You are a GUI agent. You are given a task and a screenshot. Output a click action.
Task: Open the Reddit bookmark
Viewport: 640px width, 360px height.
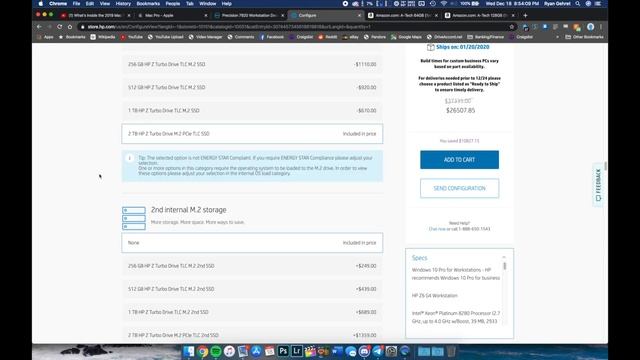[327, 37]
